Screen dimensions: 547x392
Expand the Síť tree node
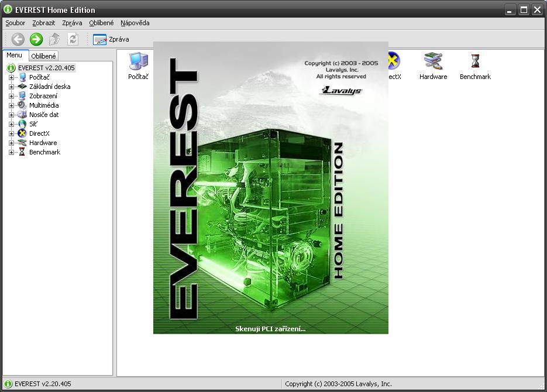point(11,124)
